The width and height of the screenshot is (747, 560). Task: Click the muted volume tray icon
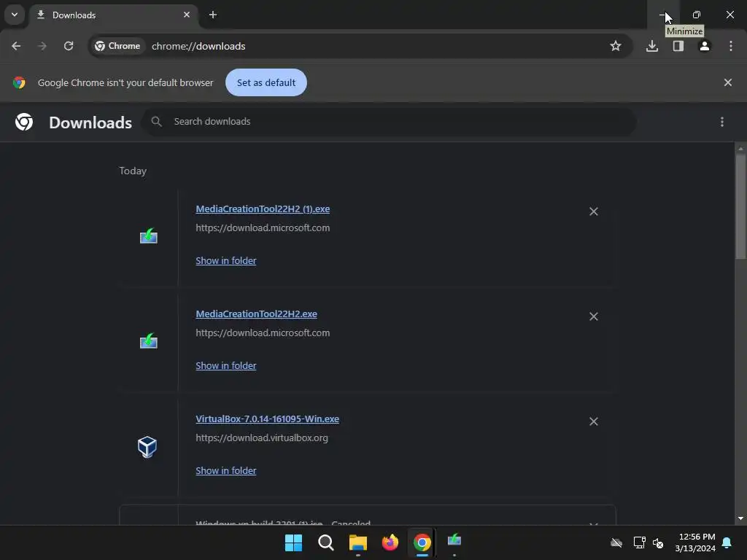[659, 542]
